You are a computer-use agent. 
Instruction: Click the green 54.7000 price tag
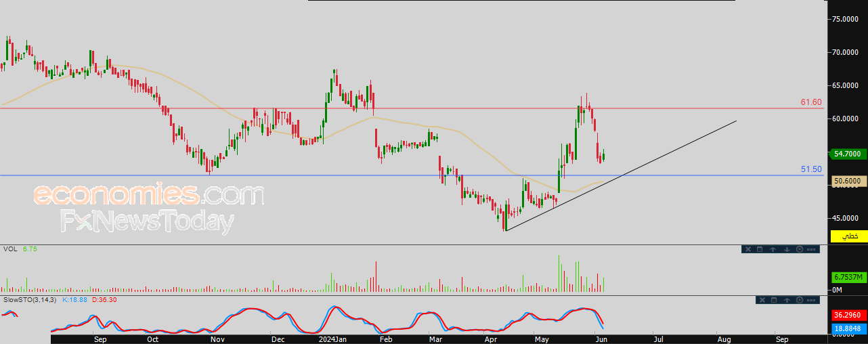[x=849, y=154]
